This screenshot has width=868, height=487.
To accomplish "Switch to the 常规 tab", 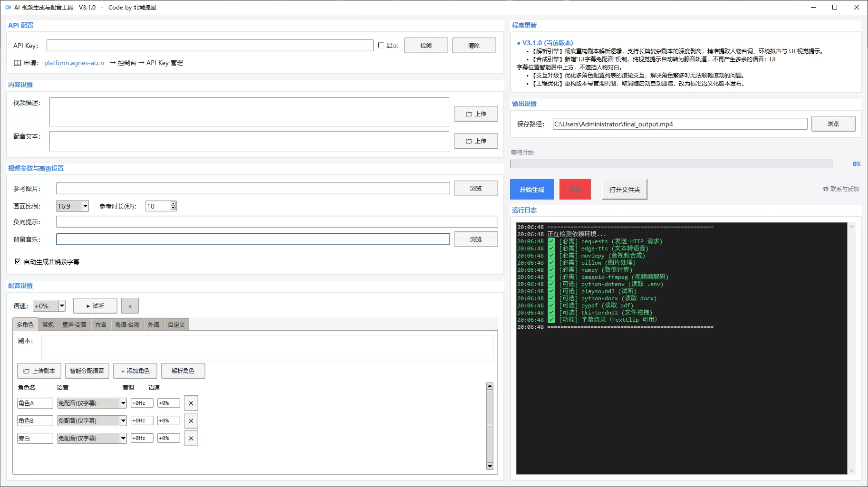I will pos(48,325).
